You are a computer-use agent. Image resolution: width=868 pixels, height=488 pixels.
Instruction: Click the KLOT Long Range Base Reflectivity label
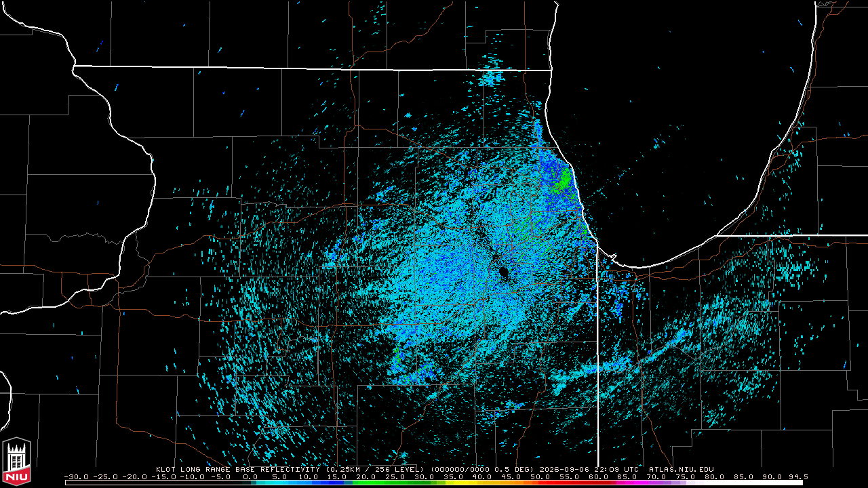239,469
